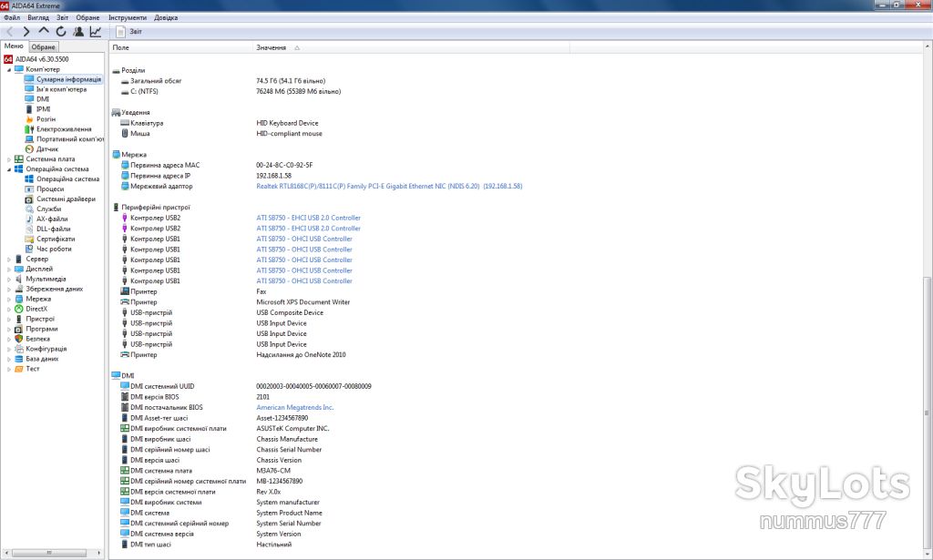
Task: Click the Refresh icon in toolbar
Action: pos(61,32)
